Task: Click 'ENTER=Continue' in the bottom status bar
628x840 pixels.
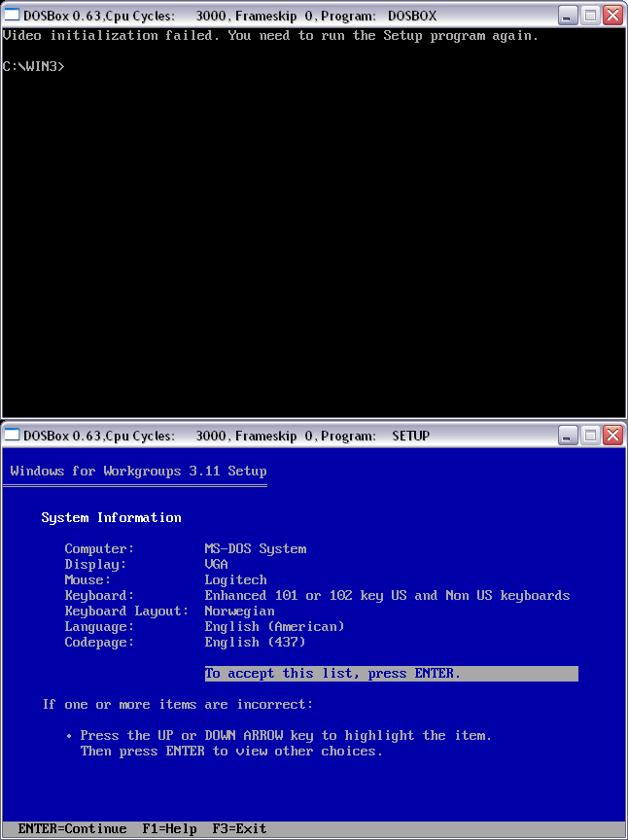Action: click(72, 829)
